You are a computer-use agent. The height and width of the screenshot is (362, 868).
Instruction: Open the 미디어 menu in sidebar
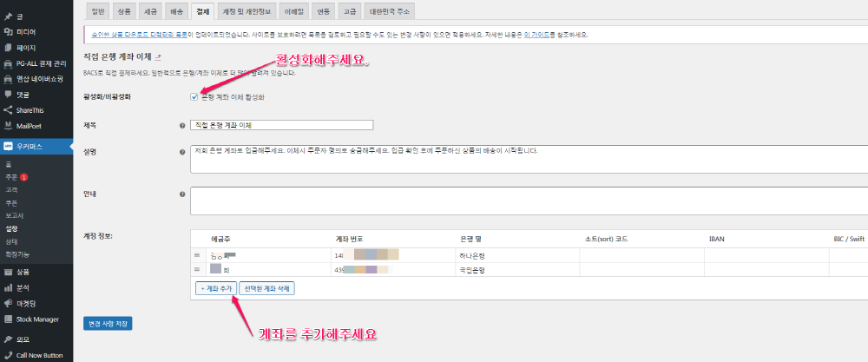tap(25, 31)
